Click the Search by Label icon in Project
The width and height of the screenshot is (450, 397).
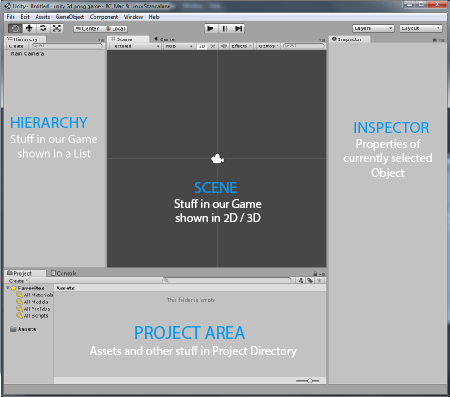tap(310, 281)
